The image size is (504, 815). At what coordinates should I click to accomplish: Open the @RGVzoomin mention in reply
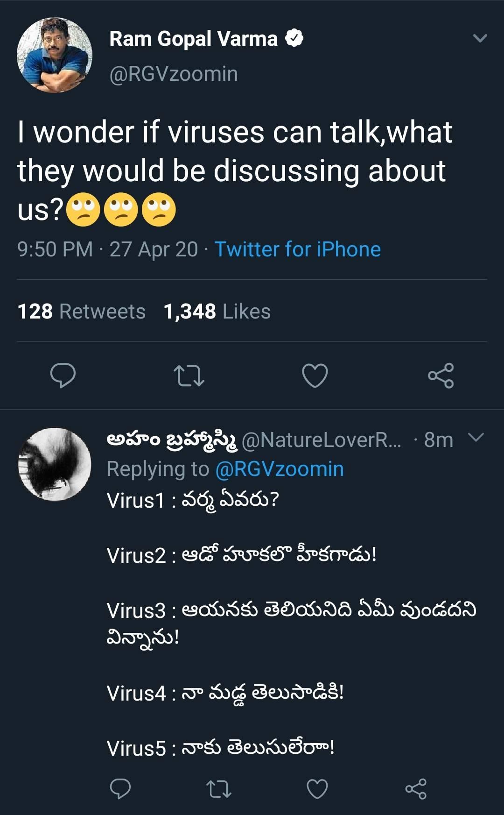coord(280,469)
